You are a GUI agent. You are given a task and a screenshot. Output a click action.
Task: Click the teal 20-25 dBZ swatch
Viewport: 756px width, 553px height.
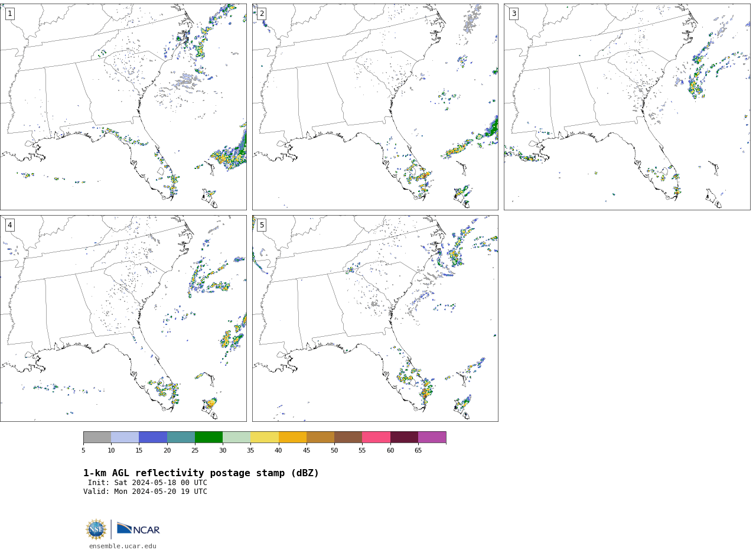coord(181,437)
